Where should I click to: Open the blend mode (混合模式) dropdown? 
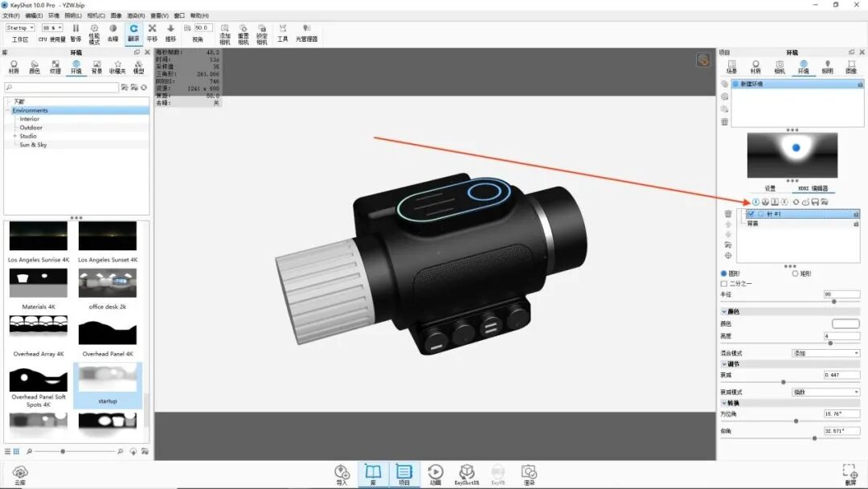pos(828,351)
